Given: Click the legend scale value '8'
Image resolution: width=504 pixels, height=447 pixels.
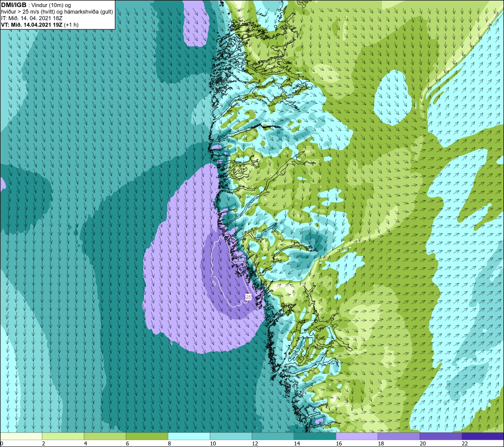Looking at the screenshot, I should coord(169,444).
